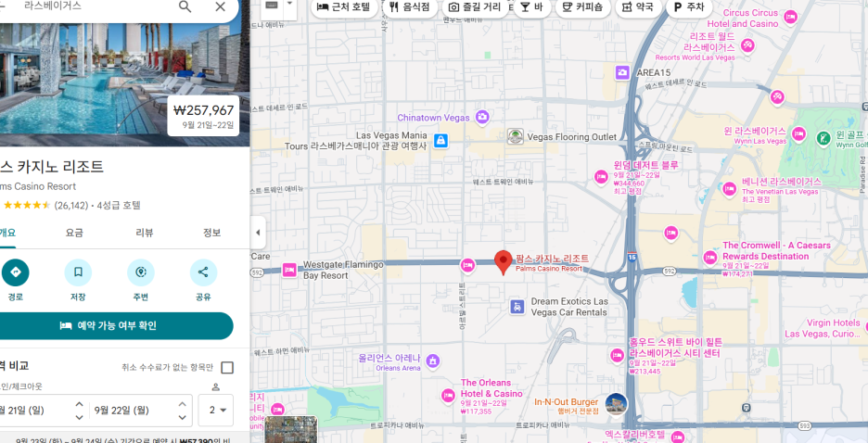Click The Orleans Hotel & Casino pin

[449, 396]
